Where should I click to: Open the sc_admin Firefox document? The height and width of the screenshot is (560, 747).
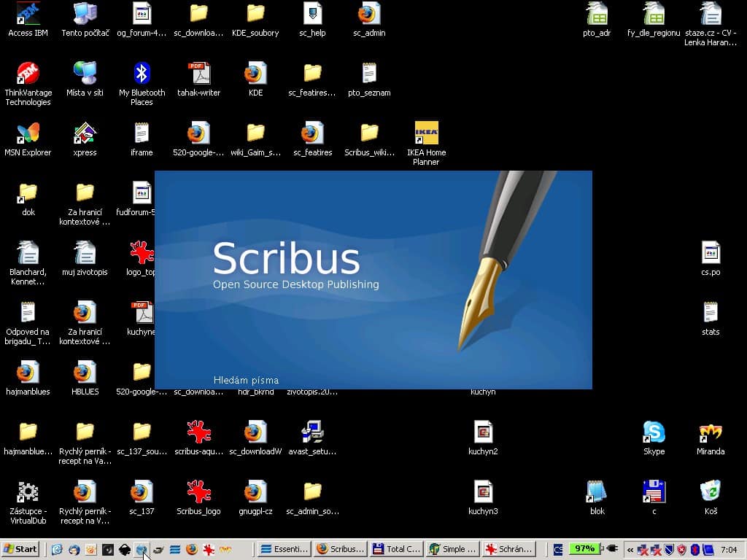(369, 19)
